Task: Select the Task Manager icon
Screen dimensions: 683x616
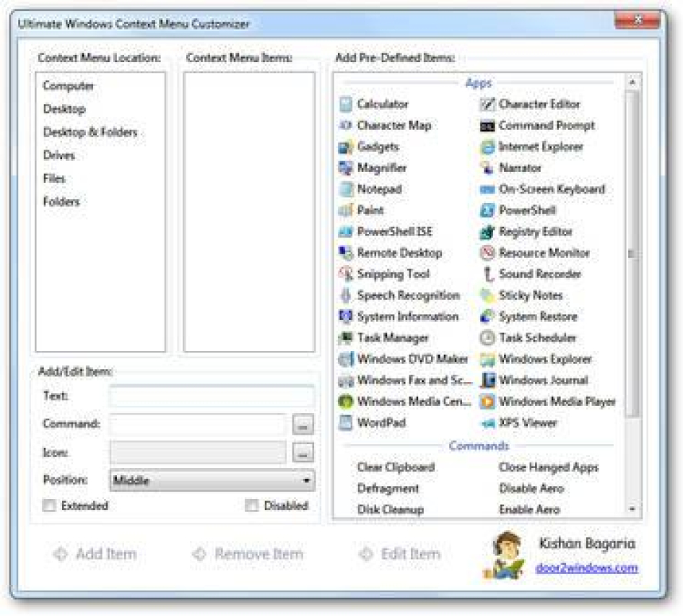Action: tap(345, 338)
